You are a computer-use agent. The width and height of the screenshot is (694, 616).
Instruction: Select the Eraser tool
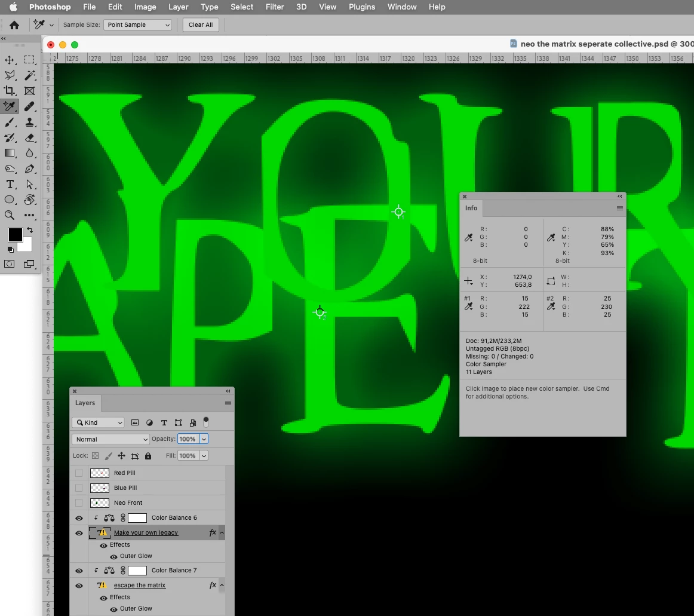point(29,138)
